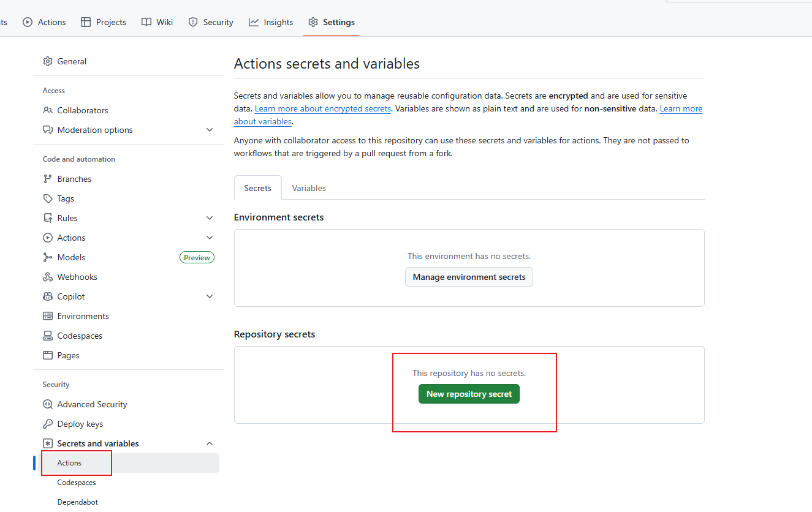The height and width of the screenshot is (512, 812).
Task: Click the Deploy keys key icon
Action: tap(48, 424)
